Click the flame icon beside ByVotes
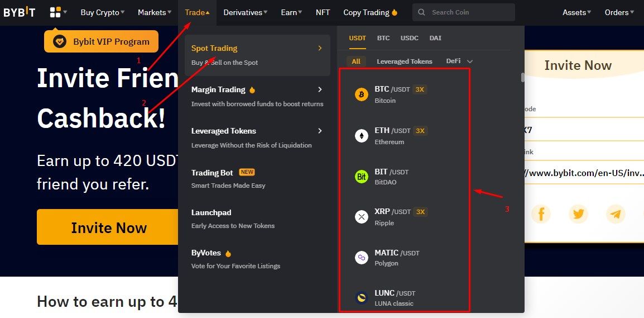Screen dimensions: 644x318 [x=228, y=253]
